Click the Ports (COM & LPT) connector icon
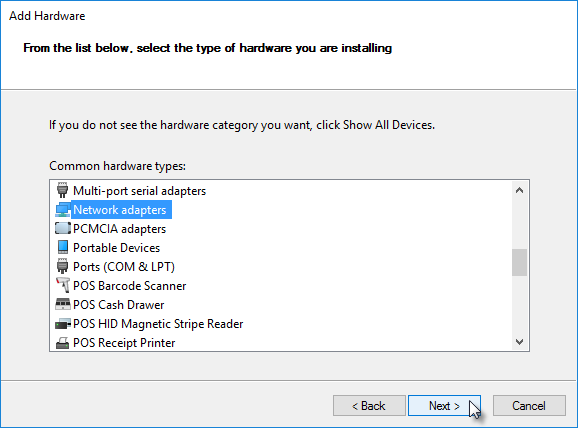The height and width of the screenshot is (428, 578). [62, 267]
